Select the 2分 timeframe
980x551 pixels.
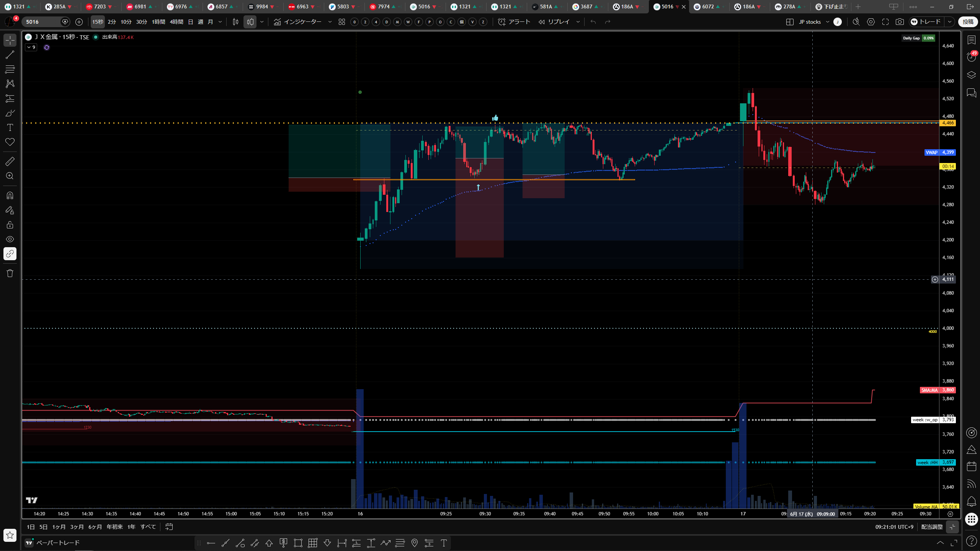pos(112,22)
